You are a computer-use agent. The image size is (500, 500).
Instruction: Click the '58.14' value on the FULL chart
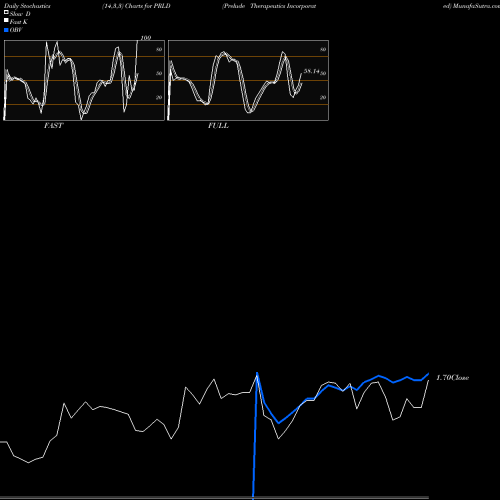tap(312, 71)
